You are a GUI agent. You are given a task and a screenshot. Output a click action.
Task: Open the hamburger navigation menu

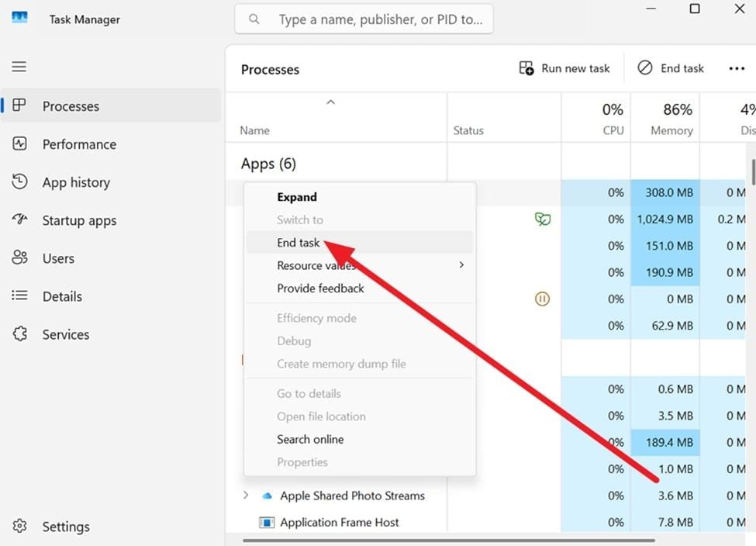click(x=19, y=67)
